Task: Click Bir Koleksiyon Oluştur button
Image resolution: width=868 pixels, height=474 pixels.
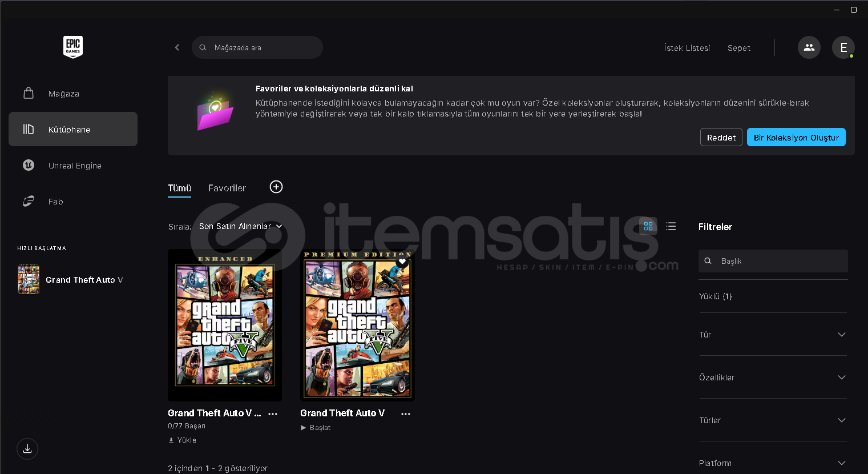Action: tap(796, 137)
